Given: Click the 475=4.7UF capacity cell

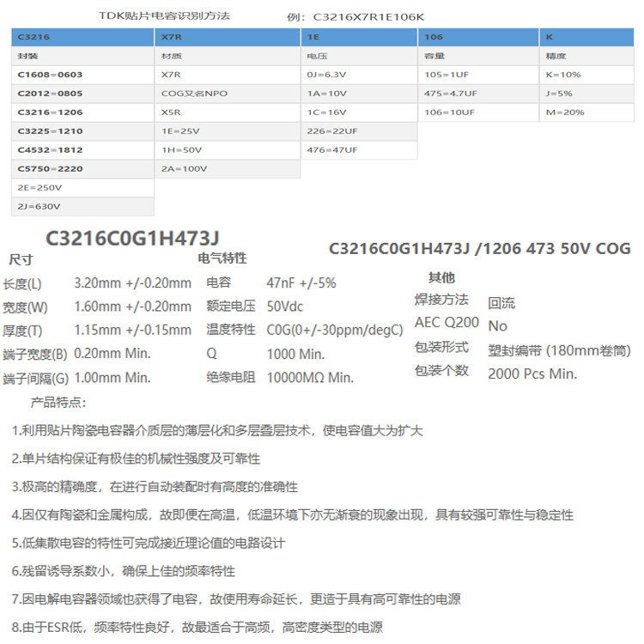Looking at the screenshot, I should point(478,94).
